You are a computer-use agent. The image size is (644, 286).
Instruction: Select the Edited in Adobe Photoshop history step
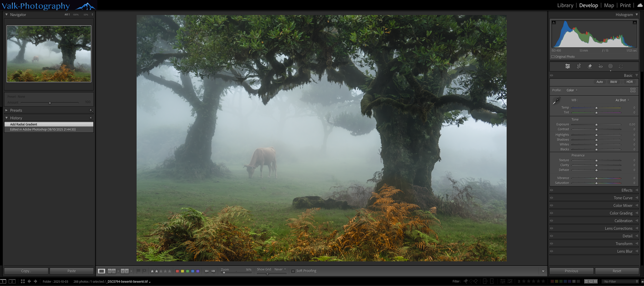click(x=43, y=129)
